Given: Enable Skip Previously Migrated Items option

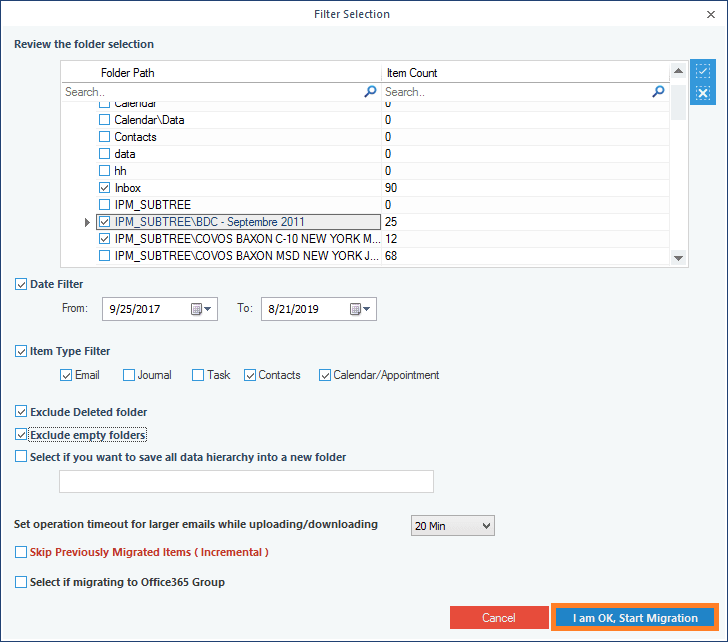Looking at the screenshot, I should pos(22,552).
